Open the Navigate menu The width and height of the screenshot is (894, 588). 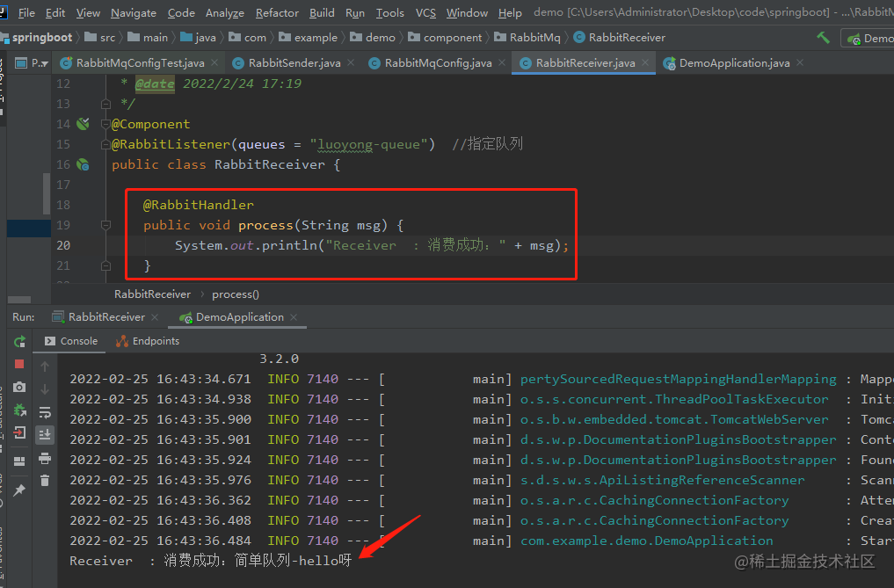coord(134,12)
